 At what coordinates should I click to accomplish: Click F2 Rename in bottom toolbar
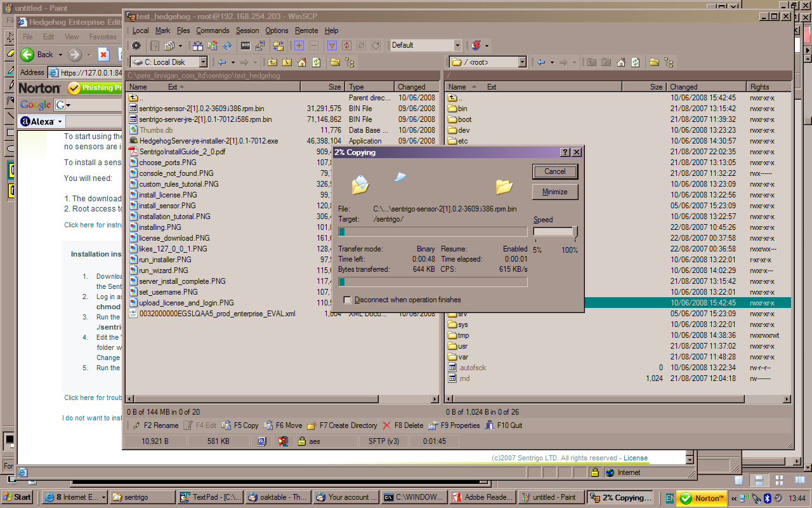(156, 425)
